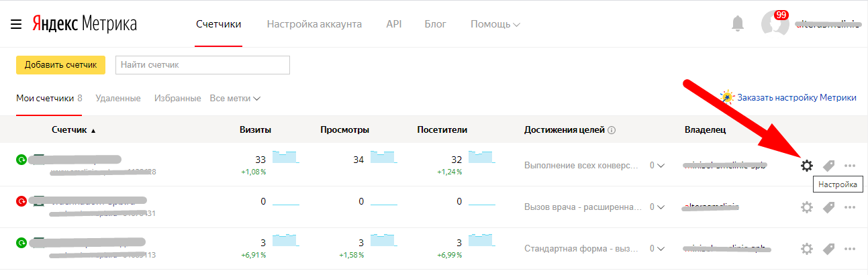Open the Избранные counters tab

click(x=177, y=98)
